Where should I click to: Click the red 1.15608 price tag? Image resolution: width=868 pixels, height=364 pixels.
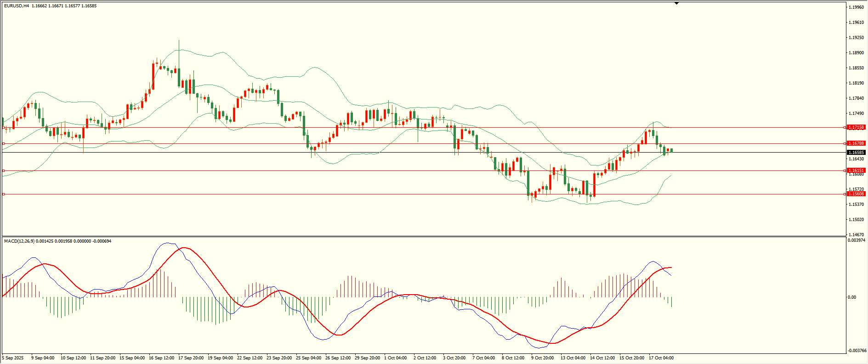(856, 194)
